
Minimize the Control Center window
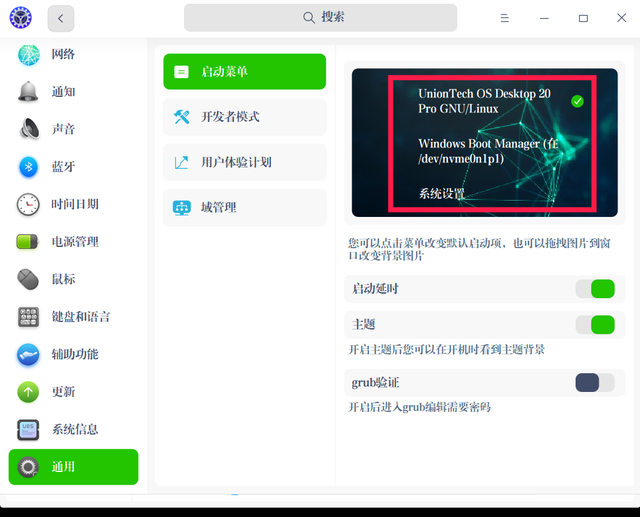544,18
